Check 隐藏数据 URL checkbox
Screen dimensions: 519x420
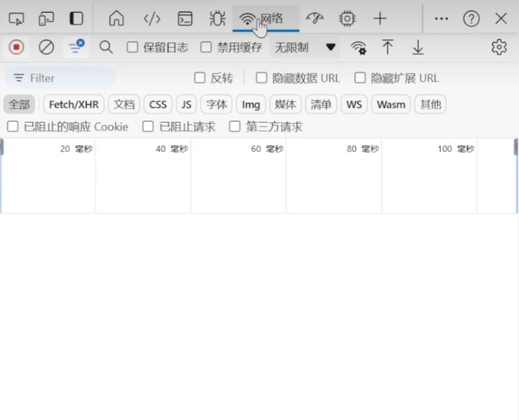pyautogui.click(x=262, y=78)
